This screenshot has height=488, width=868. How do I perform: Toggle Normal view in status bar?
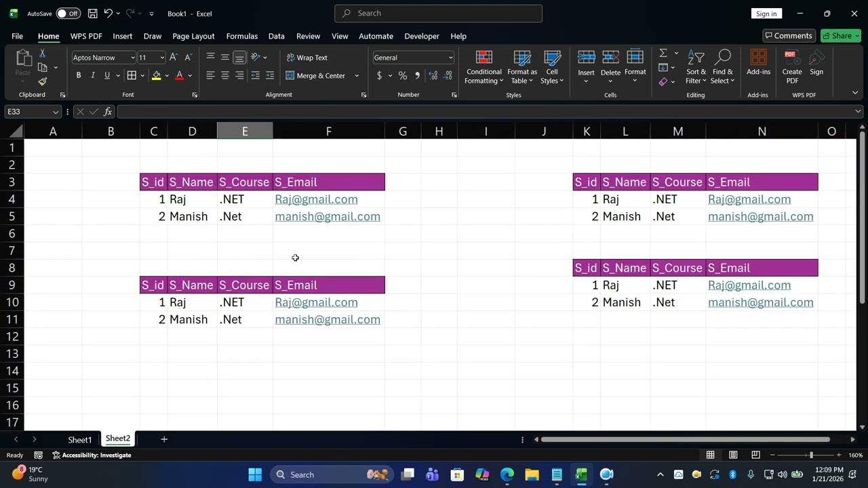click(x=710, y=455)
